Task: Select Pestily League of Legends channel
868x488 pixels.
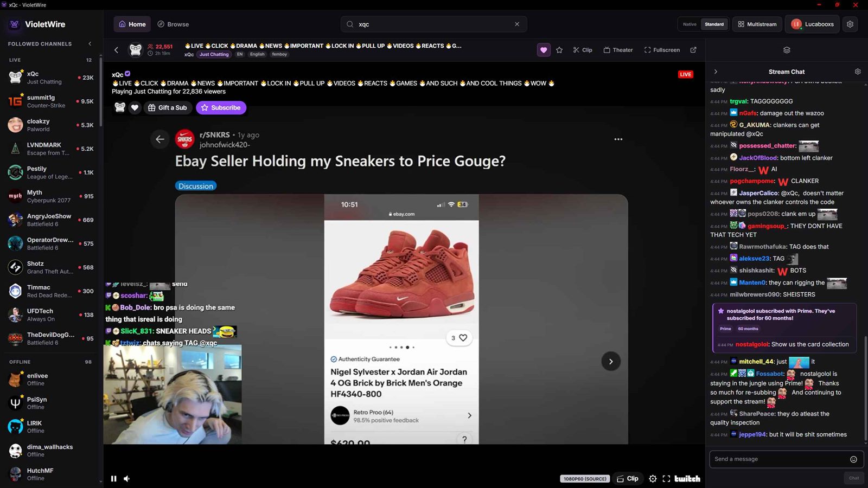Action: click(52, 172)
